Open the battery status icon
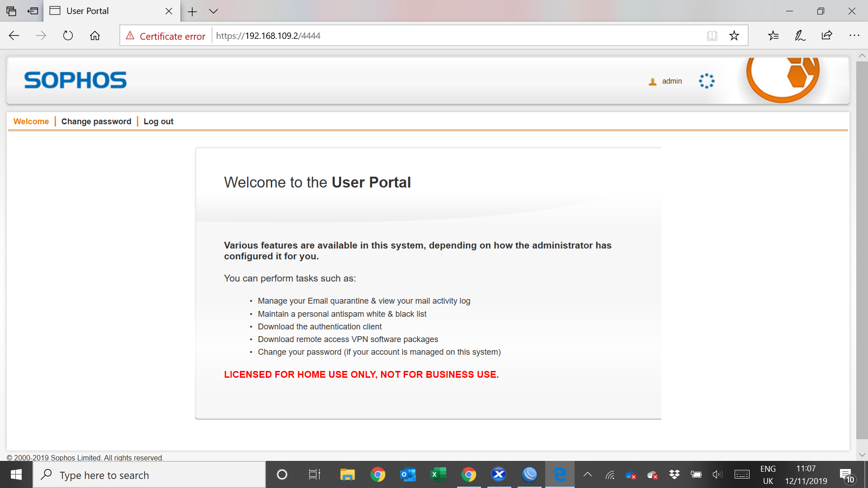 pyautogui.click(x=696, y=475)
